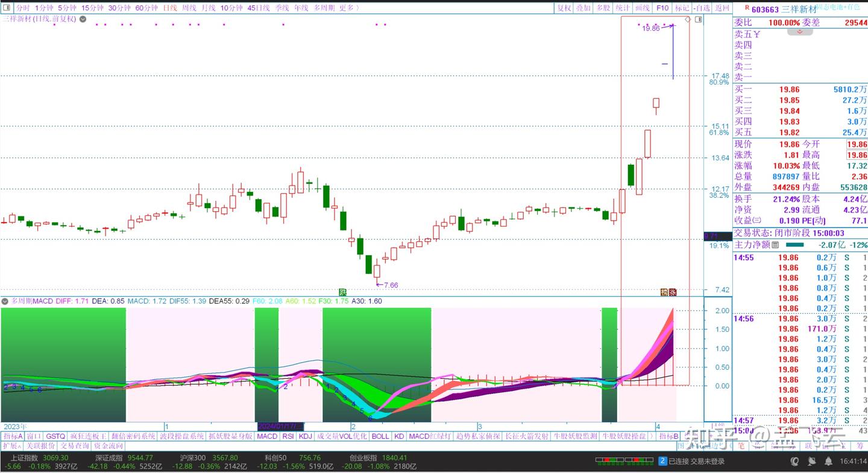Viewport: 868px width, 473px height.
Task: Toggle the record indicator beside chart title
Action: [x=82, y=19]
